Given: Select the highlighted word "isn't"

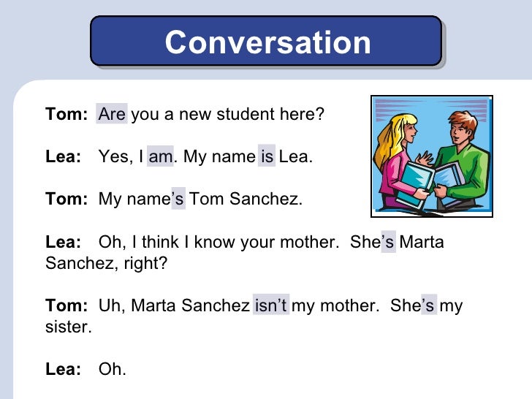Looking at the screenshot, I should click(271, 305).
